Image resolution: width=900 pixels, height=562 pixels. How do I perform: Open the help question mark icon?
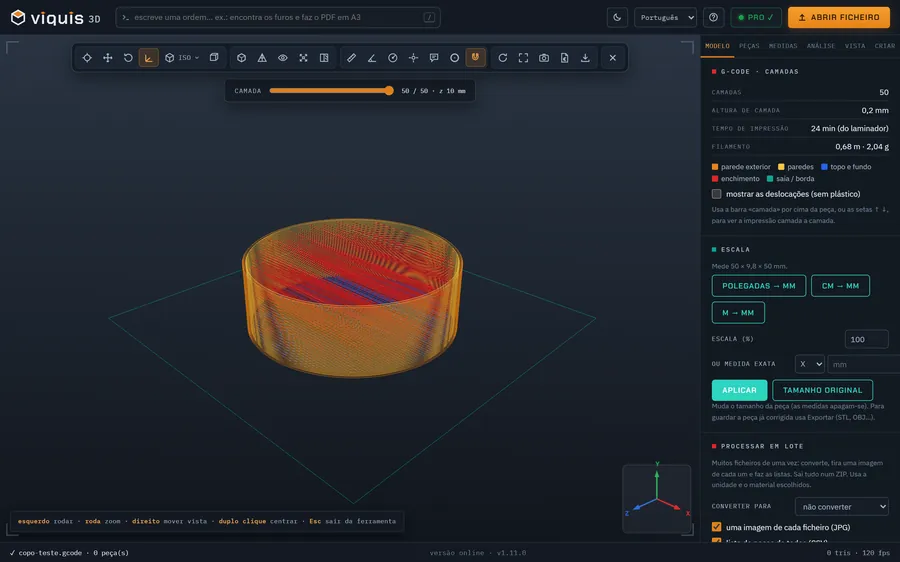pyautogui.click(x=713, y=17)
